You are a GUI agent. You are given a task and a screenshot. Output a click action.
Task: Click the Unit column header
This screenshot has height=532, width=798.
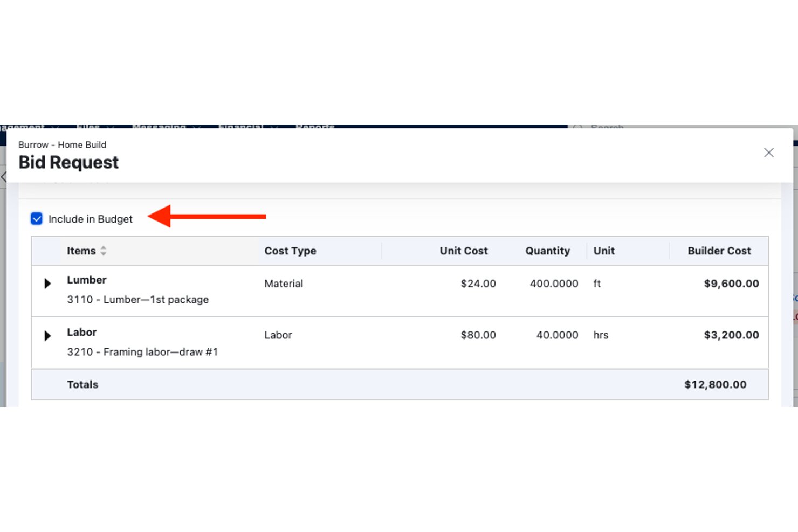tap(604, 251)
